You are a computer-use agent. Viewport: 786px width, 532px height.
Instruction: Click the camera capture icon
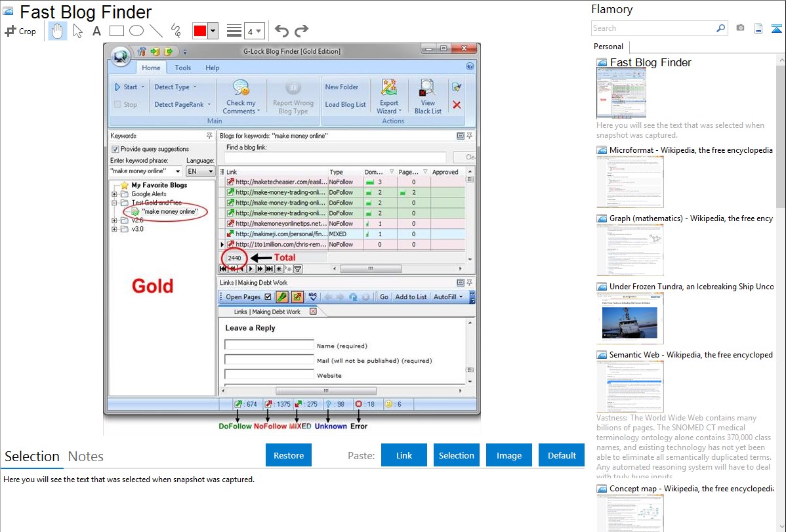(740, 28)
